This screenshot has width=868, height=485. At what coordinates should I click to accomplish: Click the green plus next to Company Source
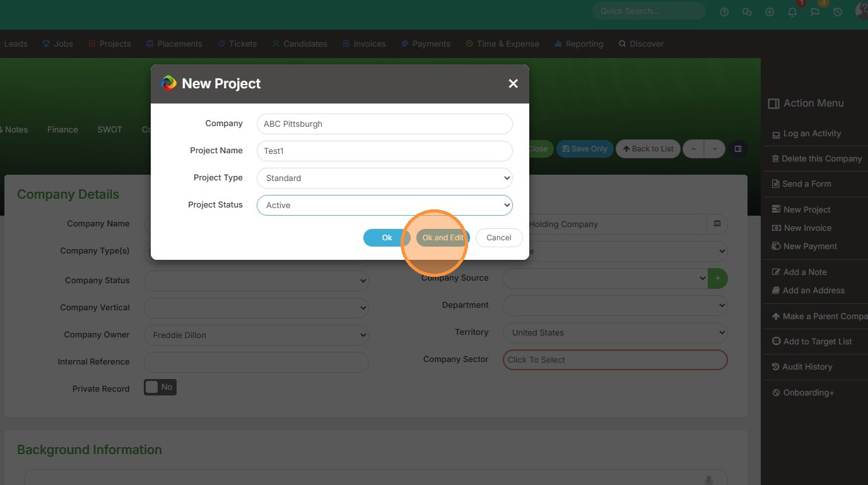point(718,278)
